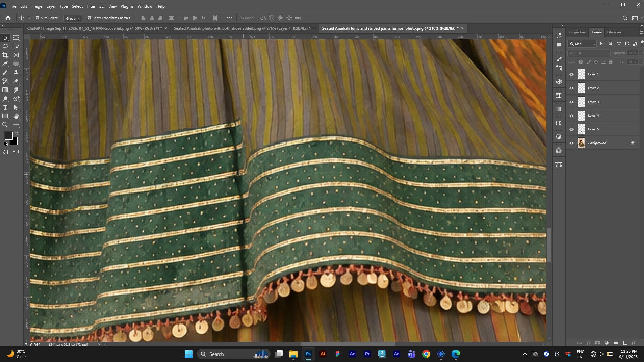The width and height of the screenshot is (644, 362).
Task: Select the Background layer thumbnail
Action: point(581,143)
